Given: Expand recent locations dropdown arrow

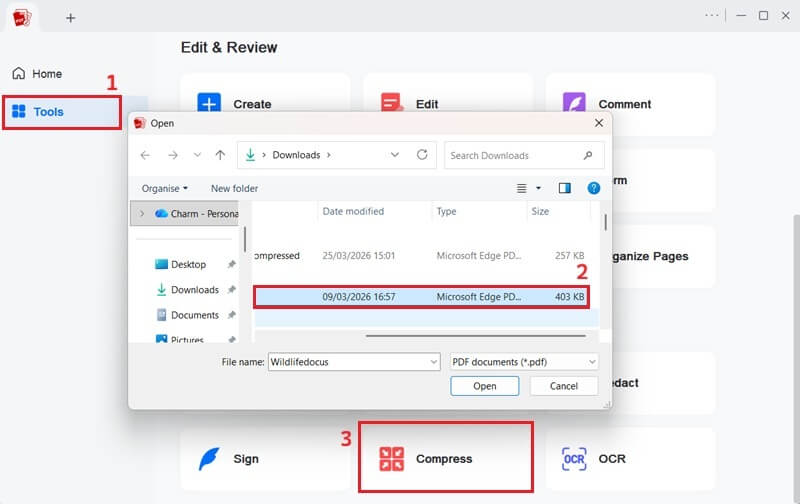Looking at the screenshot, I should coord(197,155).
